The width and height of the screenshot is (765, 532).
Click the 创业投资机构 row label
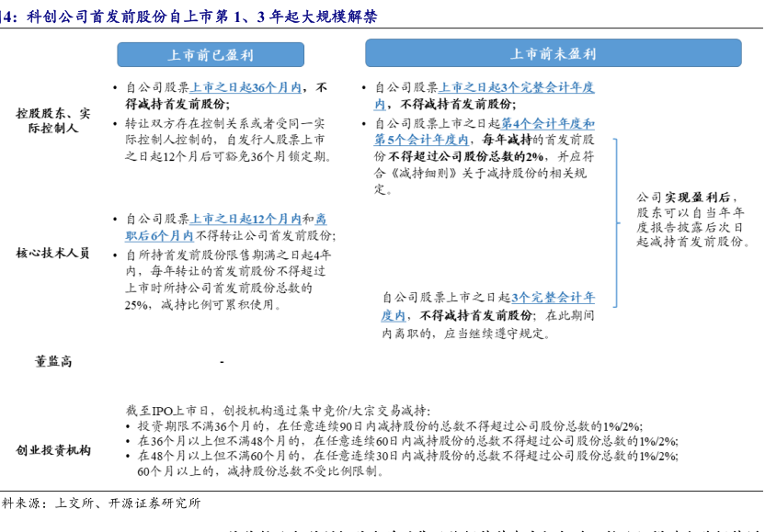[52, 449]
